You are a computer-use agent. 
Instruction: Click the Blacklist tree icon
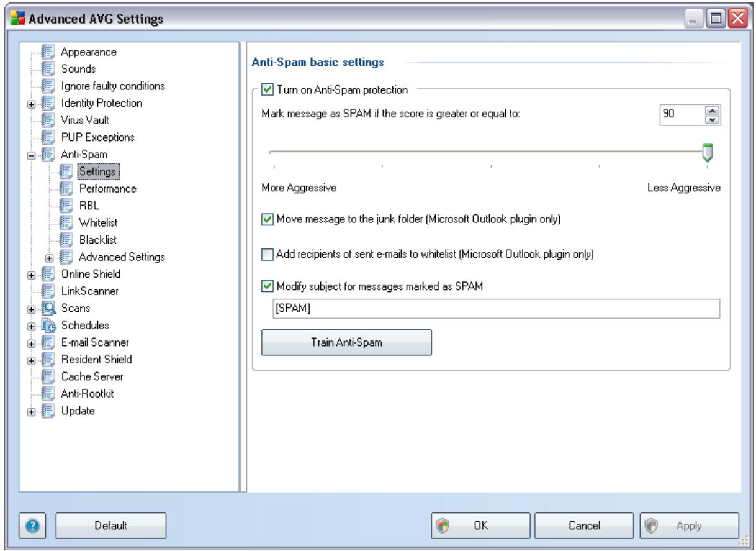(x=65, y=239)
